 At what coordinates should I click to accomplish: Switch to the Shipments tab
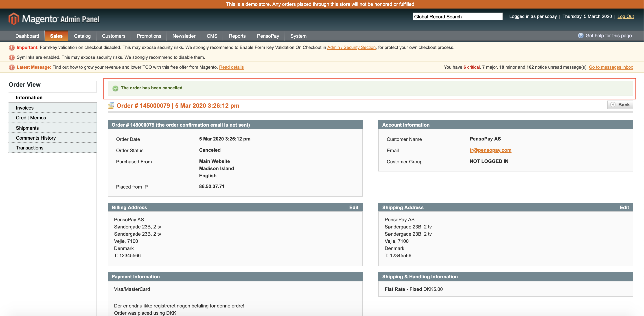[x=53, y=128]
